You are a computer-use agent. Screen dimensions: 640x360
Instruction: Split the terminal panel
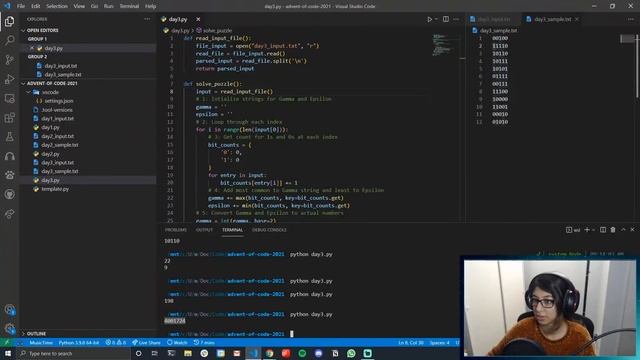pyautogui.click(x=603, y=230)
